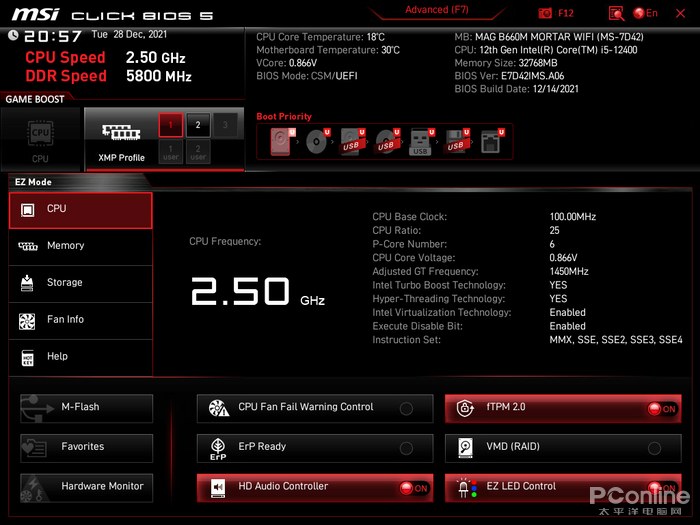Switch to Advanced (F7) mode
Image resolution: width=700 pixels, height=525 pixels.
pos(437,10)
